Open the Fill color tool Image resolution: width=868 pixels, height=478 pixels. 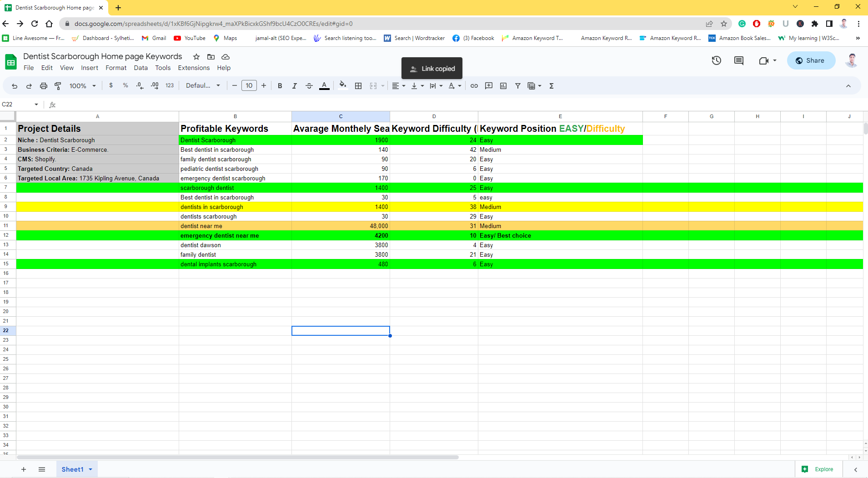tap(342, 85)
